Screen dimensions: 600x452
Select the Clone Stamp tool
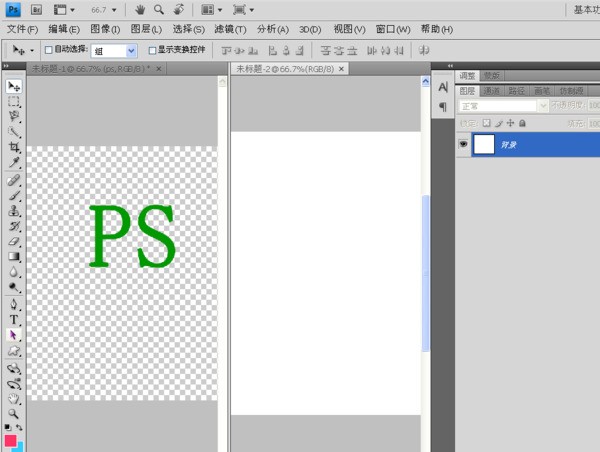pos(14,211)
